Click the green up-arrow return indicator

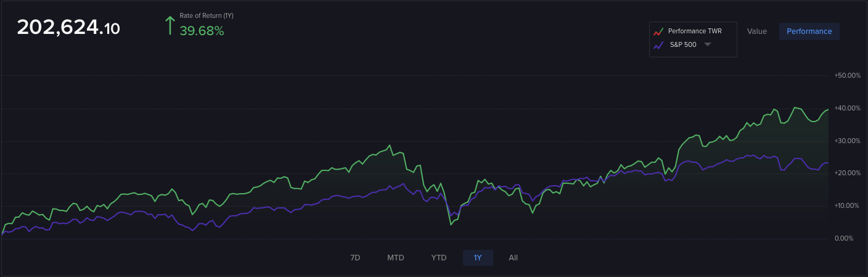point(170,26)
